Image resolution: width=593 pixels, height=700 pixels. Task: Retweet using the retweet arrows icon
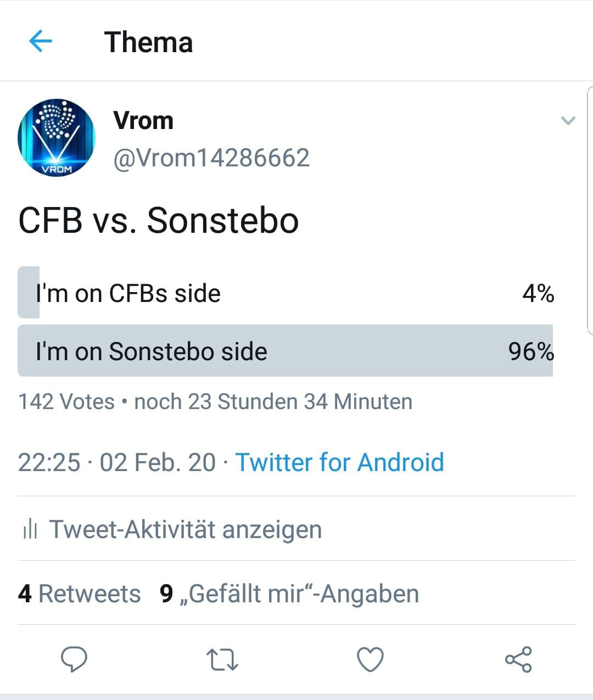pyautogui.click(x=222, y=659)
